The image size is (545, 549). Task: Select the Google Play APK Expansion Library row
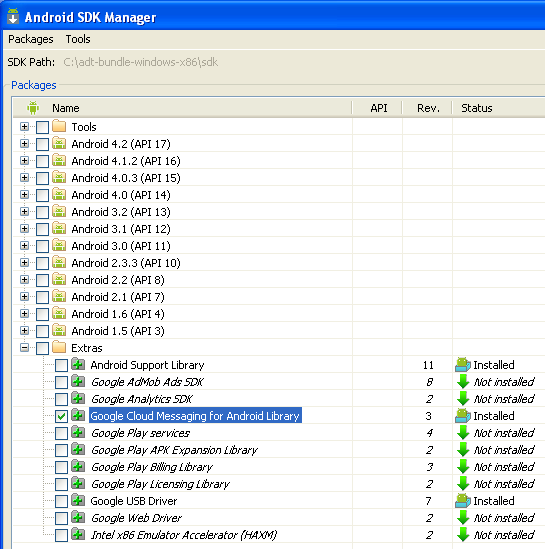[x=279, y=450]
